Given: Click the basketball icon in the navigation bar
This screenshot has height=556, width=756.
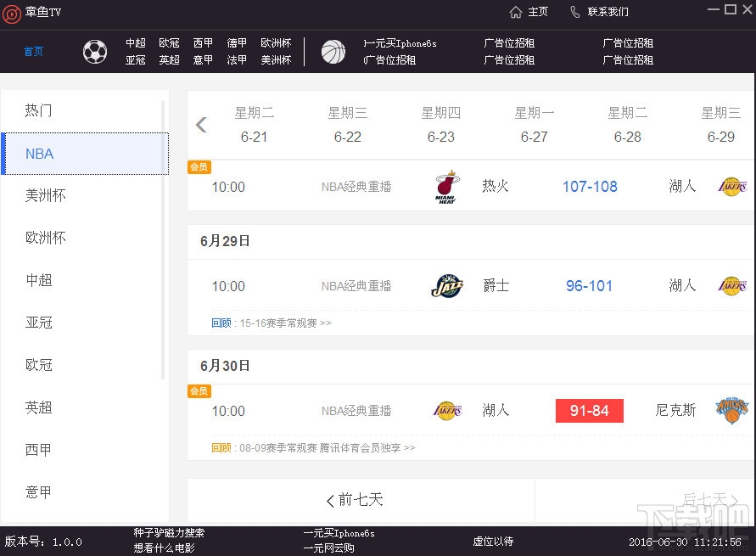Looking at the screenshot, I should coord(333,51).
